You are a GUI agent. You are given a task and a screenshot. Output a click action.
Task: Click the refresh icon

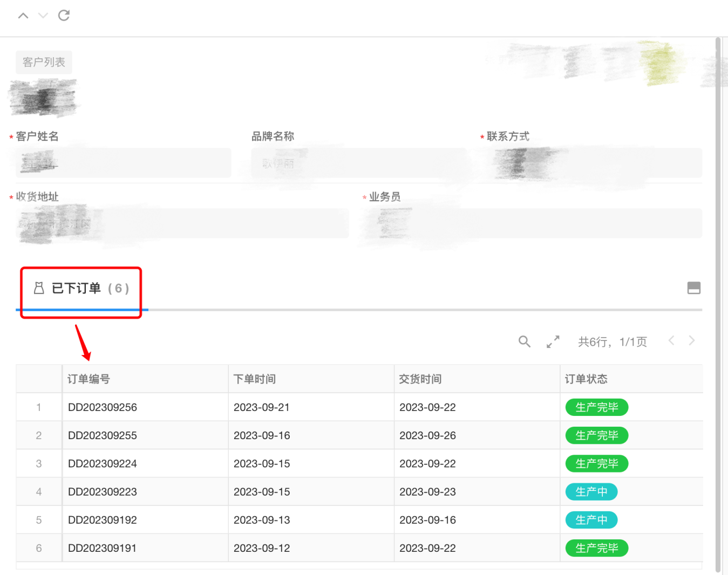pos(64,16)
